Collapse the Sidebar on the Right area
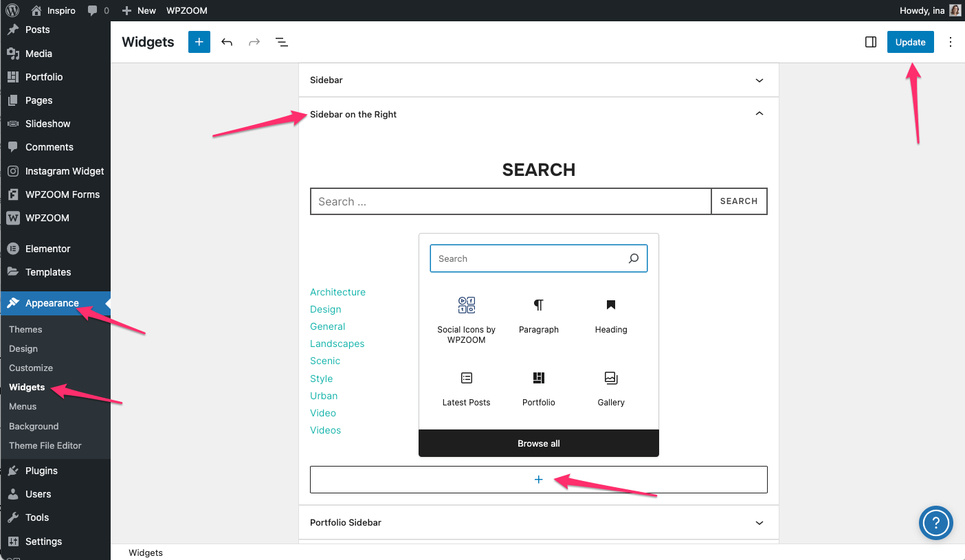 pyautogui.click(x=759, y=114)
